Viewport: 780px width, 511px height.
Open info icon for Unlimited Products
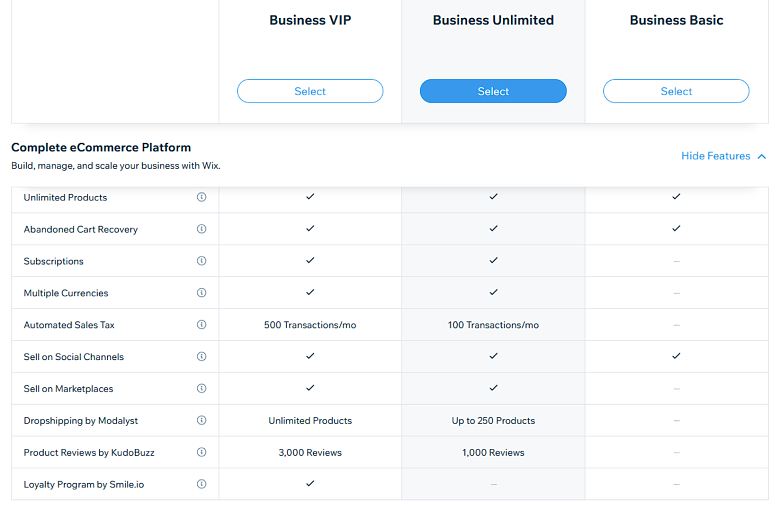pos(201,197)
